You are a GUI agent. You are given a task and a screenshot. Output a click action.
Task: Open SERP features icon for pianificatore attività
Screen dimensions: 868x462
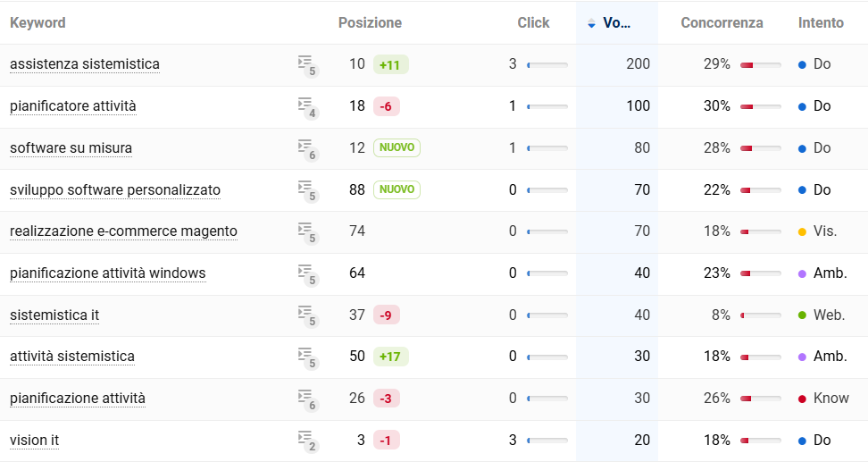[x=308, y=107]
